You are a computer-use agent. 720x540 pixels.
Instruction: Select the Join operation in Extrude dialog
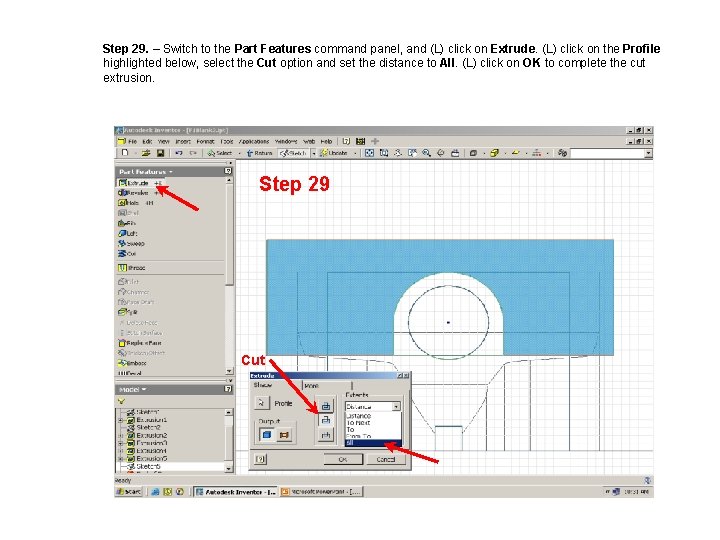(326, 406)
